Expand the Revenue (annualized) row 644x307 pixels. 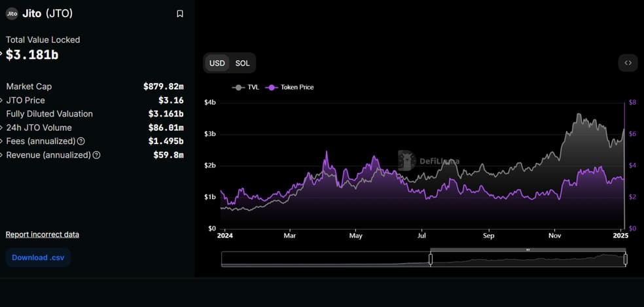coord(1,155)
